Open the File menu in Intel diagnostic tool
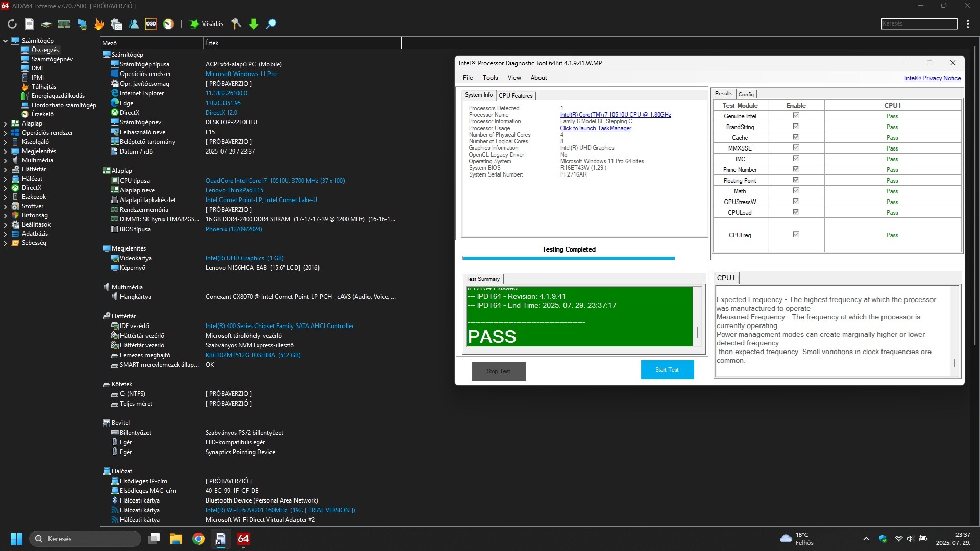Image resolution: width=980 pixels, height=551 pixels. coord(468,78)
